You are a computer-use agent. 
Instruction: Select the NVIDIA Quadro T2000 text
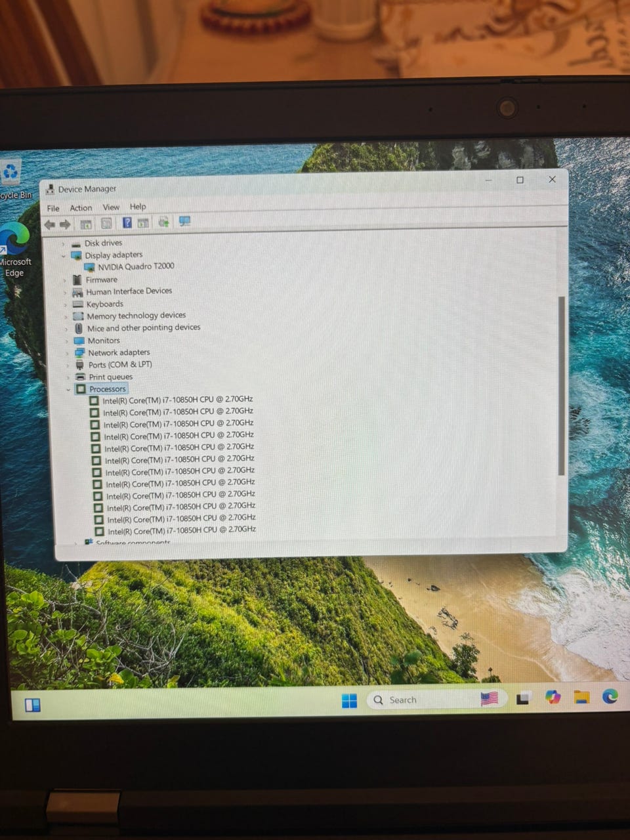[x=136, y=266]
